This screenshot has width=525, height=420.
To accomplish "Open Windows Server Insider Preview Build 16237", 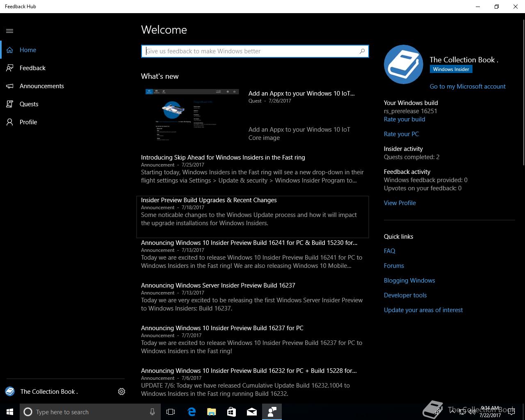I will click(x=218, y=285).
